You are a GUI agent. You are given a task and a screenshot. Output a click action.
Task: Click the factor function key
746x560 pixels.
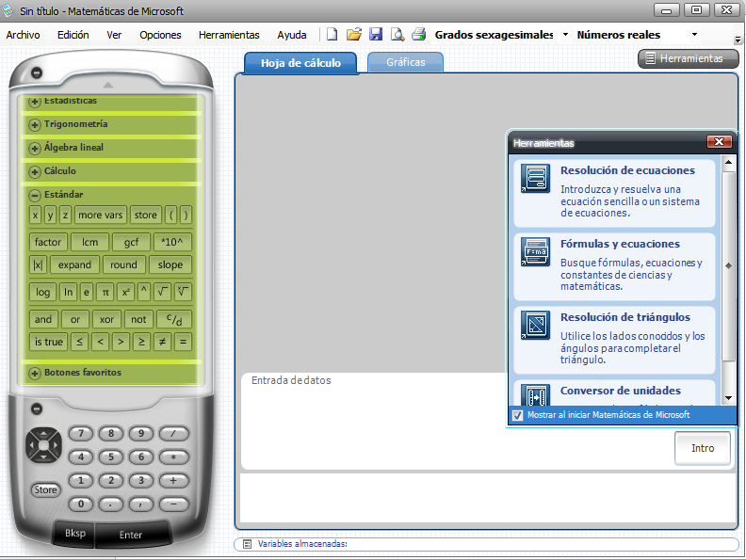(48, 242)
